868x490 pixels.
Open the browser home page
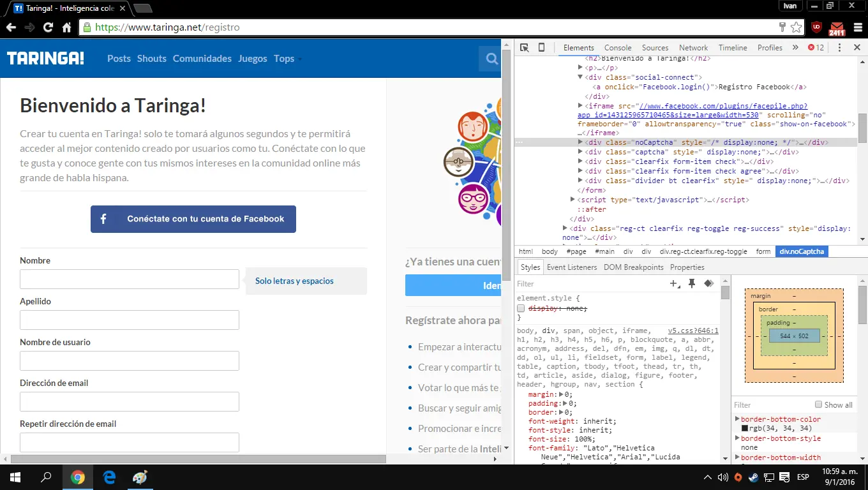(x=66, y=27)
